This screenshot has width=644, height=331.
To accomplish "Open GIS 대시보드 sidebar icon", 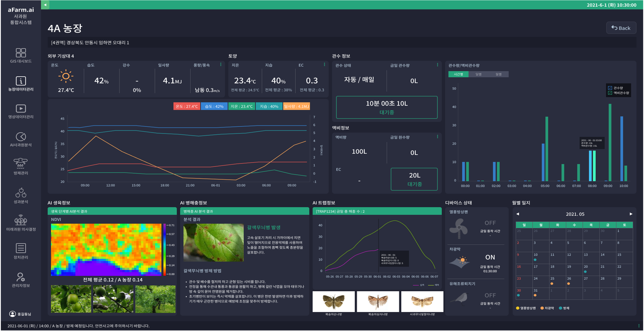I will pyautogui.click(x=21, y=53).
